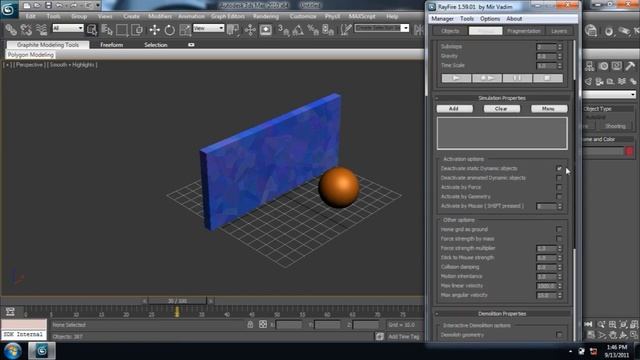Screen dimensions: 640x360
Task: Collapse the Object Type rollout
Action: coord(608,109)
